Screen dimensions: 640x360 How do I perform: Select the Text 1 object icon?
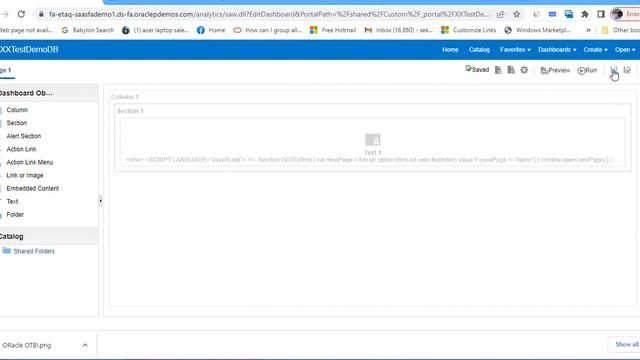(373, 140)
